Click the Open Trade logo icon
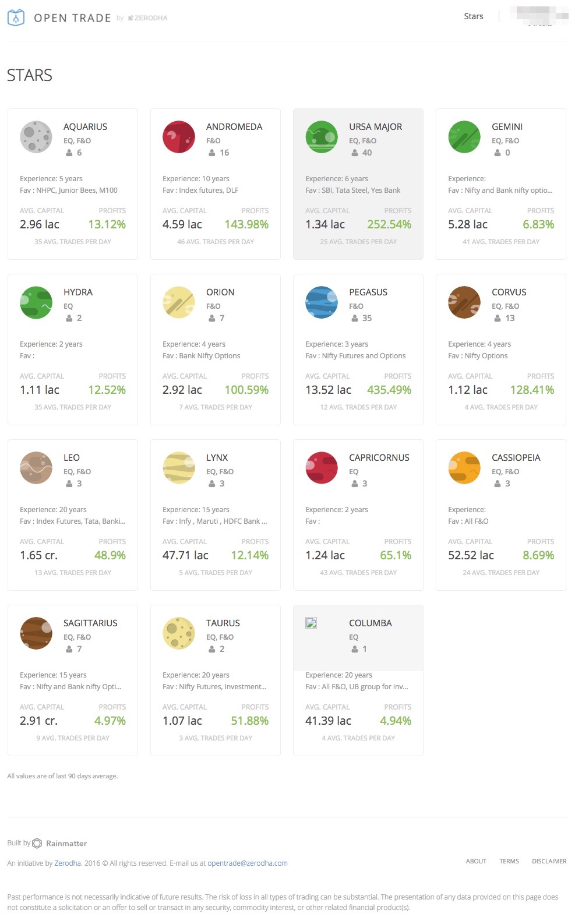575x924 pixels. (16, 17)
